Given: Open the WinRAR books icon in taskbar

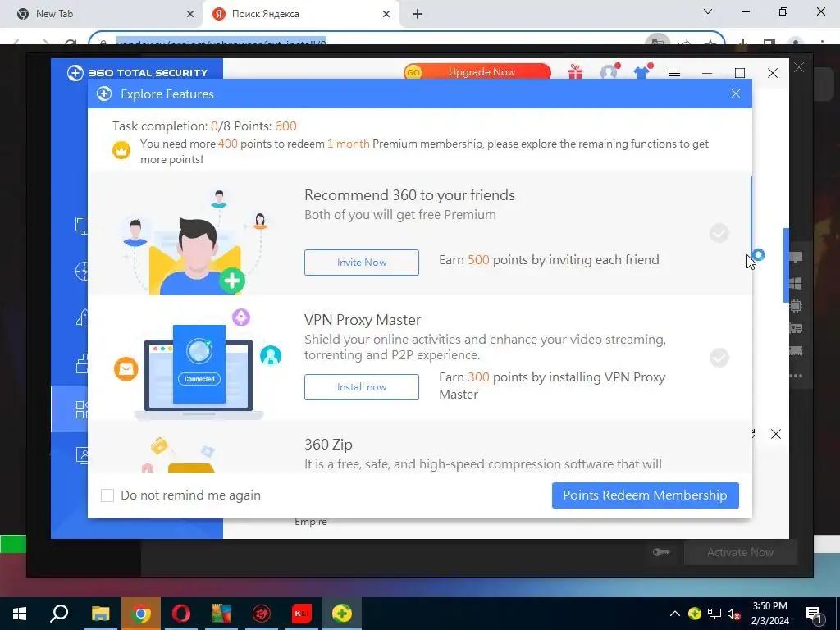Looking at the screenshot, I should 221,614.
